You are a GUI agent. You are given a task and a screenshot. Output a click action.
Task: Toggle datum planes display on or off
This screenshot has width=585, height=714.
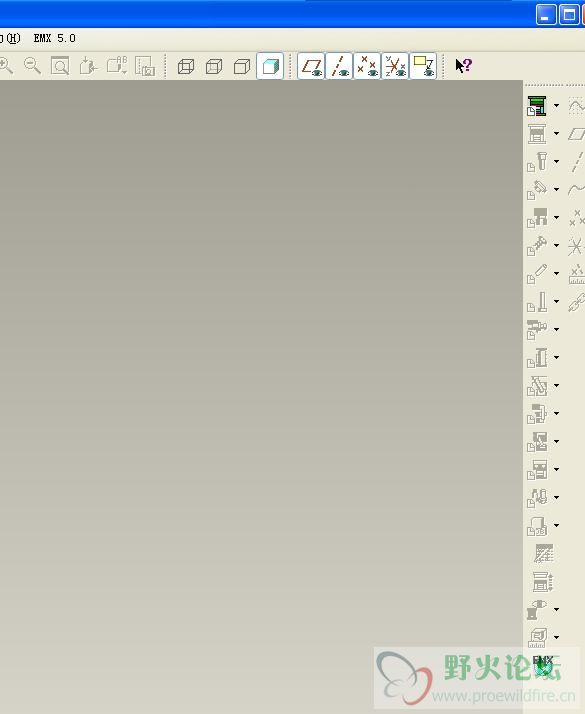click(311, 66)
